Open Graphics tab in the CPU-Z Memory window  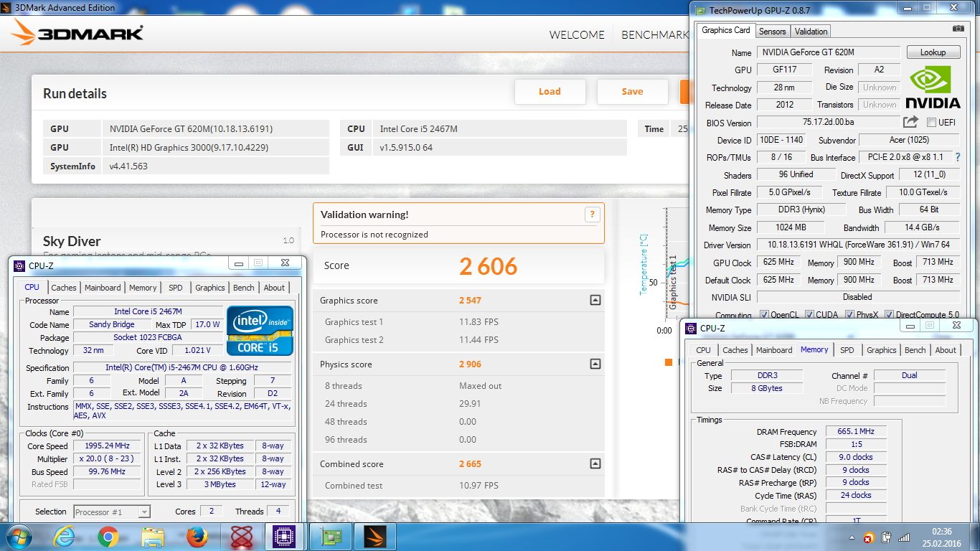882,350
